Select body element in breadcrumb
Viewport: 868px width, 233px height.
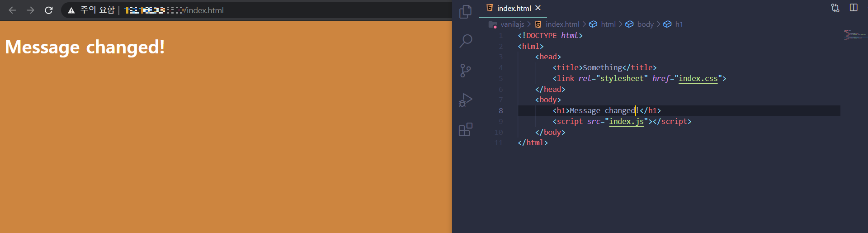(x=645, y=24)
